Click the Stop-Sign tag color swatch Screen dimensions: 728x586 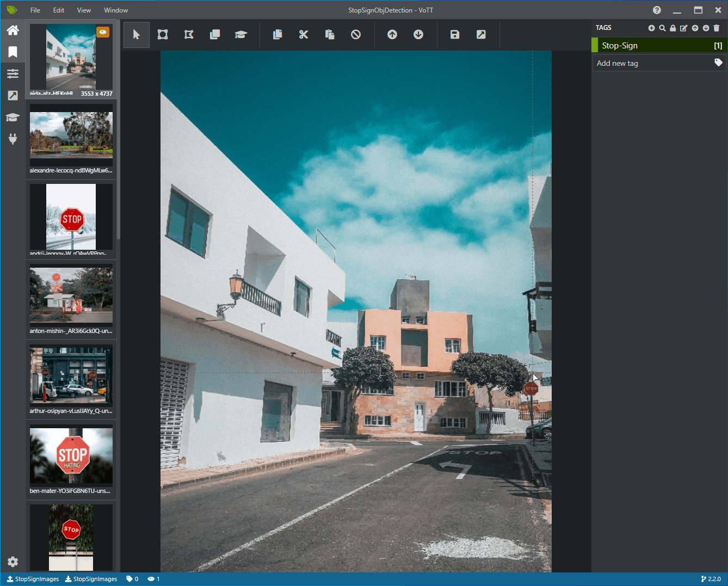pos(594,45)
